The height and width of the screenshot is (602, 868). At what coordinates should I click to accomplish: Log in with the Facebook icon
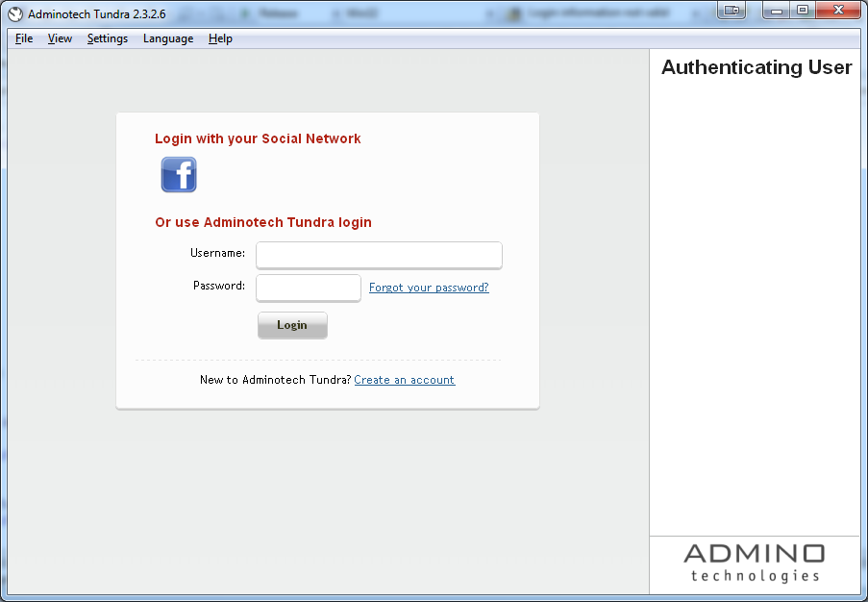179,175
